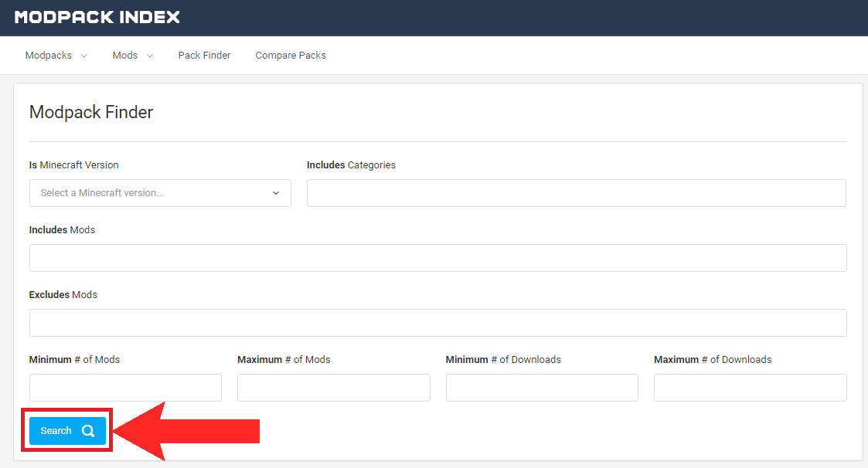Focus the Maximum # of Downloads input
Screen dimensions: 868x468
(750, 388)
